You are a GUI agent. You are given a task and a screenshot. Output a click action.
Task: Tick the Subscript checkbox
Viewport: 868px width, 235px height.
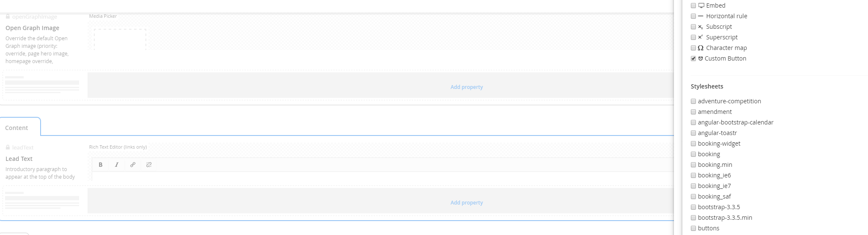coord(693,27)
